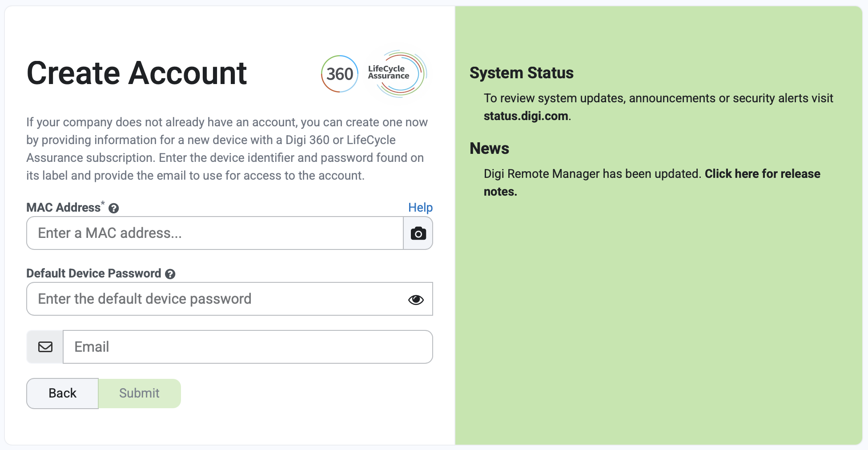Open the Help link above MAC field

click(x=420, y=208)
